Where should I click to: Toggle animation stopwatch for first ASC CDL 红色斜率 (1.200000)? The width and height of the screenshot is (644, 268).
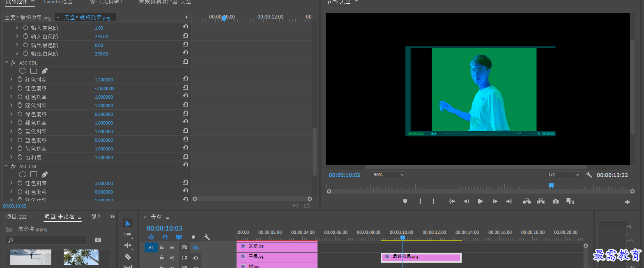click(x=20, y=79)
